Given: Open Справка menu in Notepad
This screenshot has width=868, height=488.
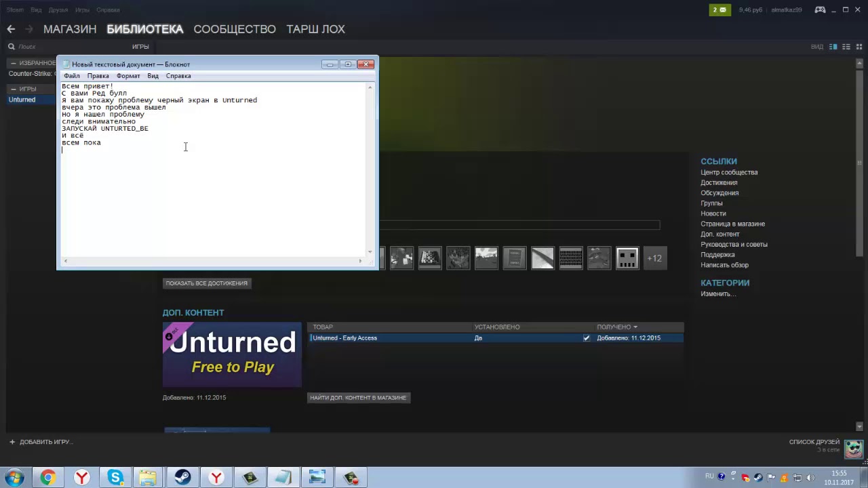Looking at the screenshot, I should click(x=178, y=76).
